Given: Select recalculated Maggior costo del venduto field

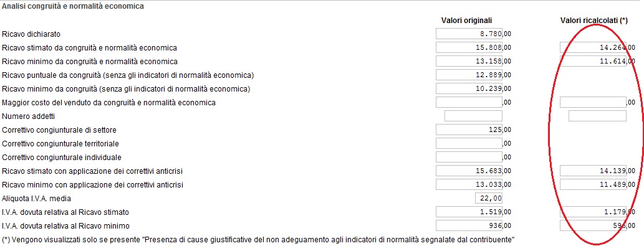Looking at the screenshot, I should [593, 102].
